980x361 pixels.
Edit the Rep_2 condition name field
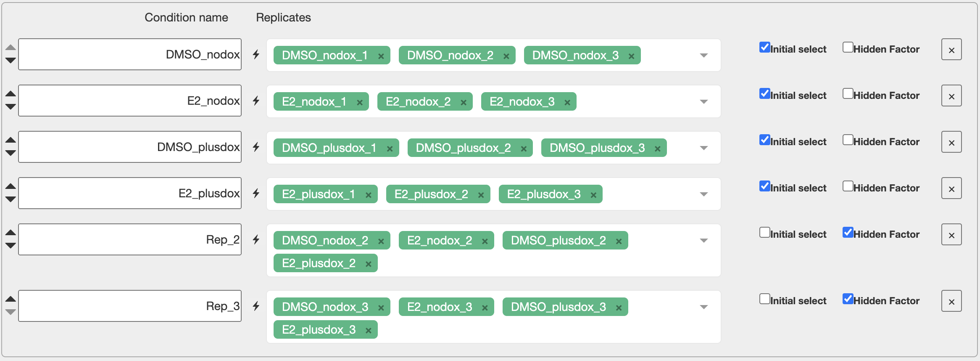tap(130, 239)
